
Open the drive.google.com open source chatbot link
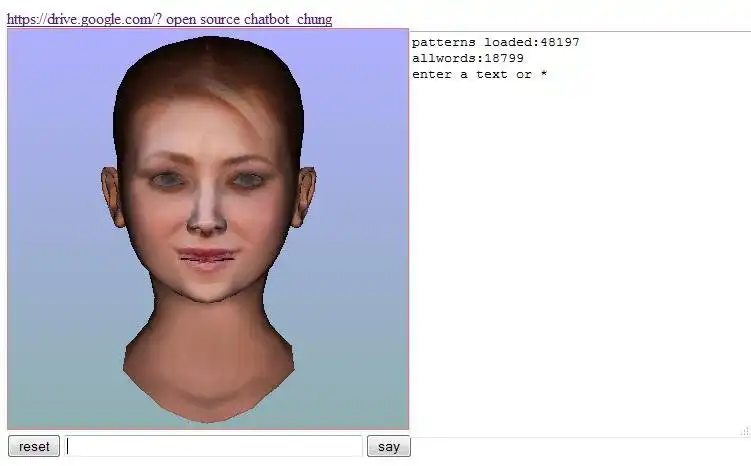click(169, 19)
